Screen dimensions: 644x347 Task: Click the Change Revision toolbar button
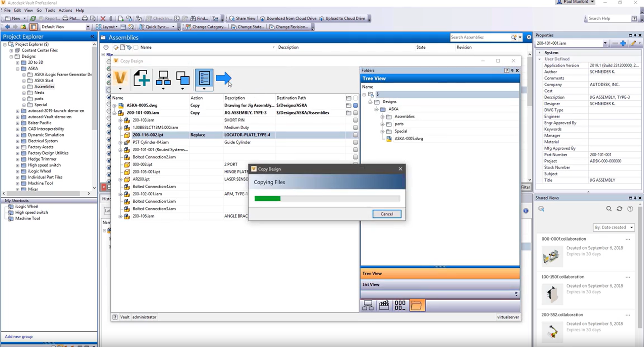point(289,27)
